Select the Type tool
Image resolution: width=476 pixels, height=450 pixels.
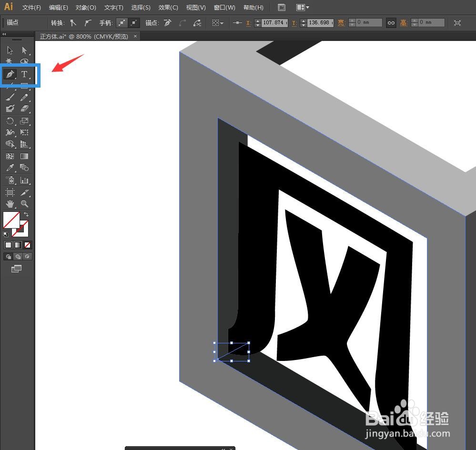point(24,74)
